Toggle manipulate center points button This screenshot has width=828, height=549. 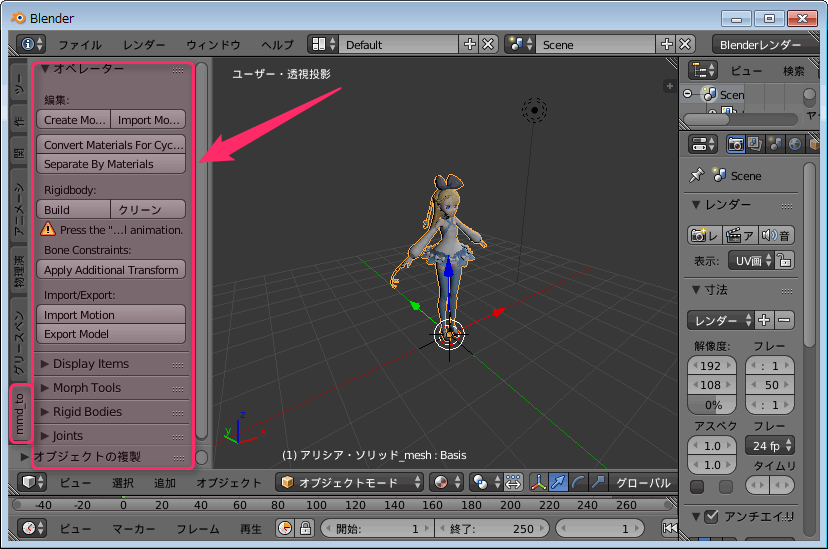pos(512,482)
